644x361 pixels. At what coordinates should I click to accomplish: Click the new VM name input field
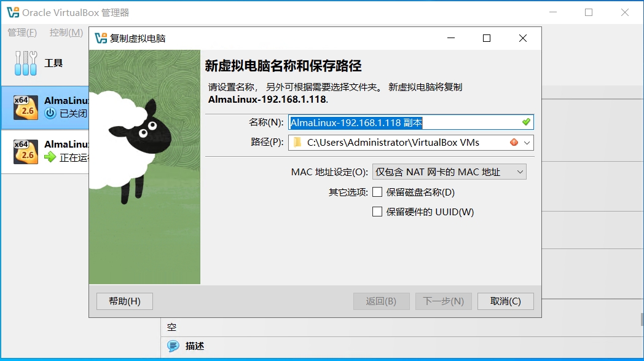(410, 122)
